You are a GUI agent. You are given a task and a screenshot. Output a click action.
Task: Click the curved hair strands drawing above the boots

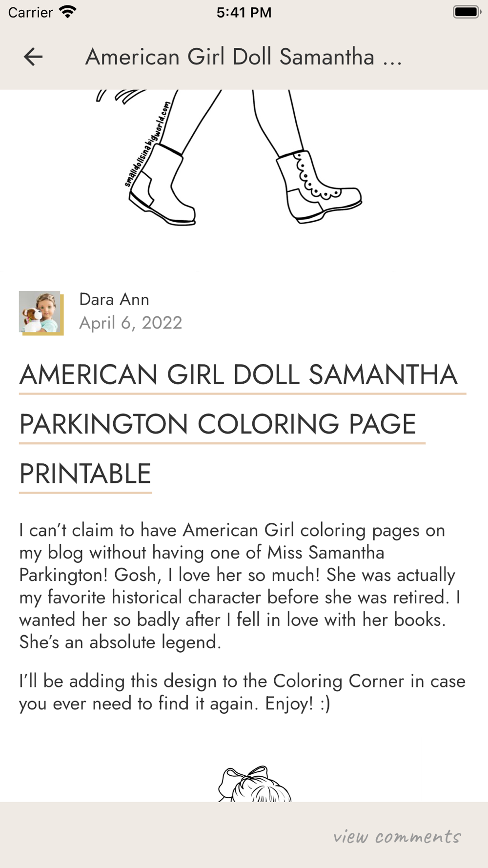pos(122,96)
